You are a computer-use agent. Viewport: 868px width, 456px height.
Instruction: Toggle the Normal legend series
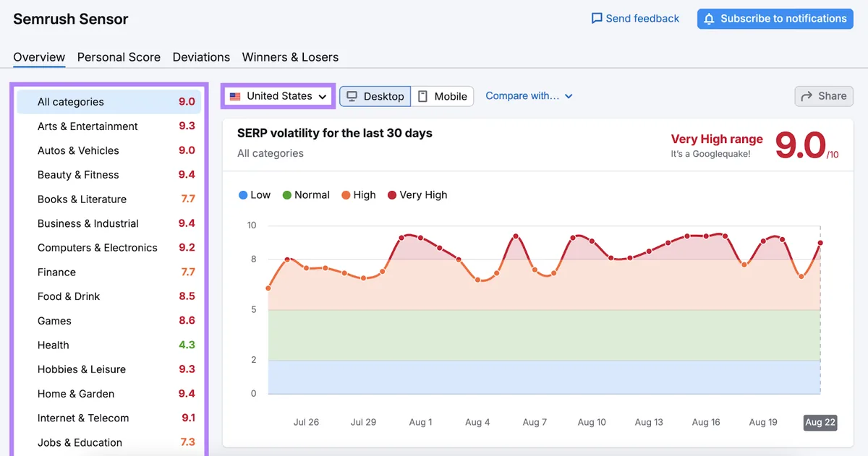306,195
